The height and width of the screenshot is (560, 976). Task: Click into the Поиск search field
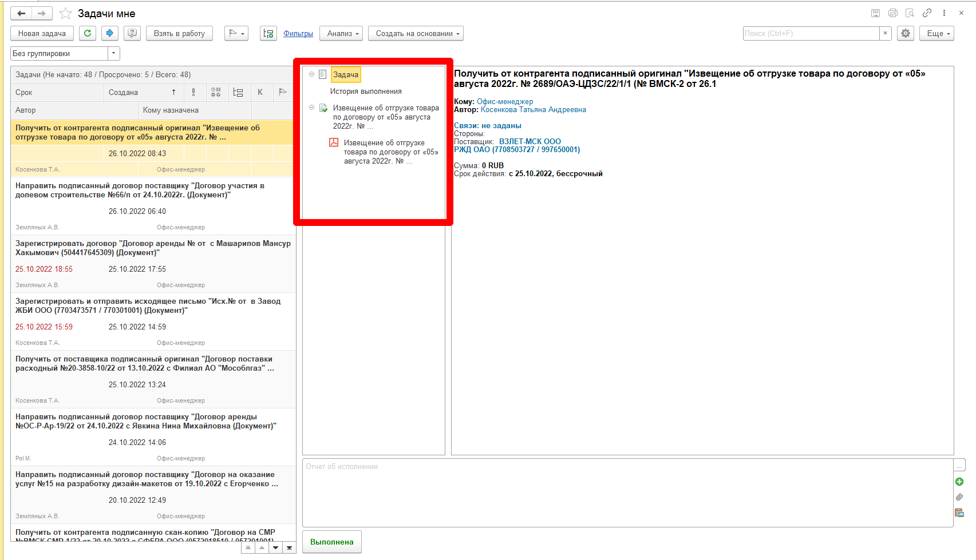point(811,33)
